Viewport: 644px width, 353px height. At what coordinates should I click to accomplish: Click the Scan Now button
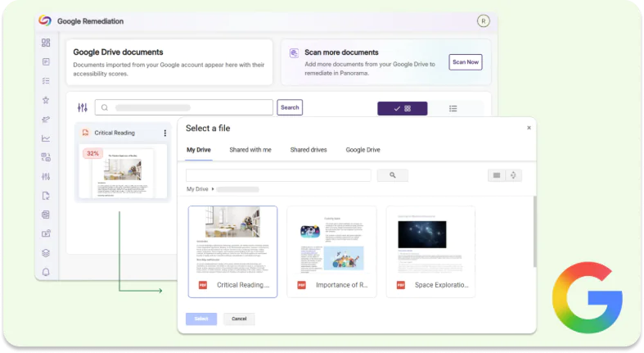tap(465, 62)
